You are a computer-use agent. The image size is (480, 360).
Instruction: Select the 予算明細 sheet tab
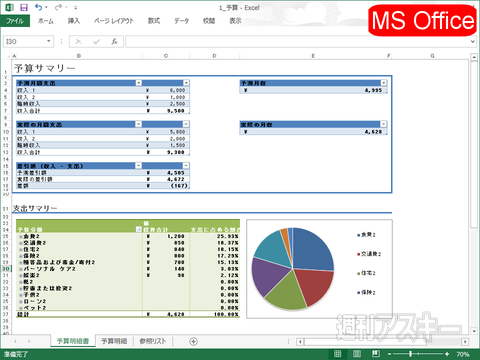(114, 341)
